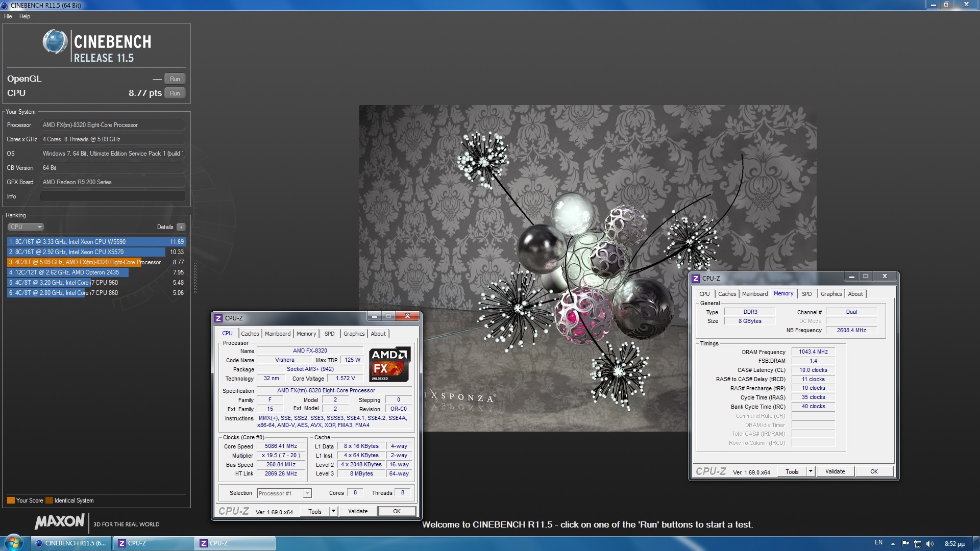
Task: Click Validate in right CPU-Z window
Action: 835,472
